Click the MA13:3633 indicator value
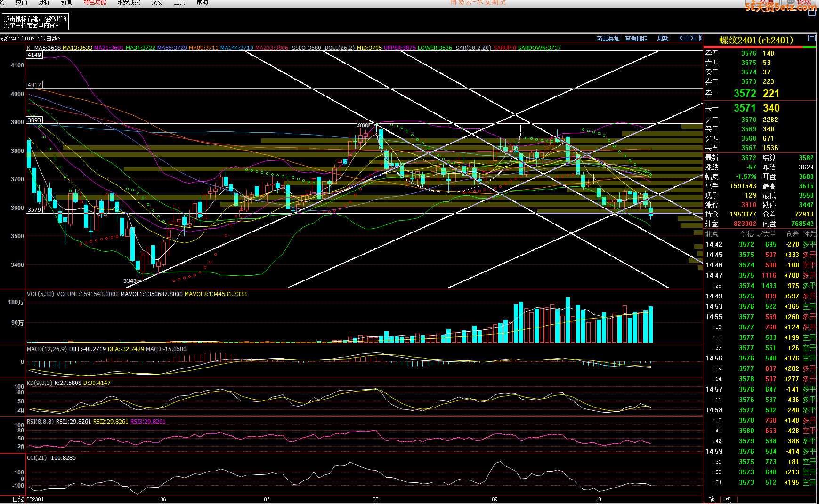 coord(77,48)
